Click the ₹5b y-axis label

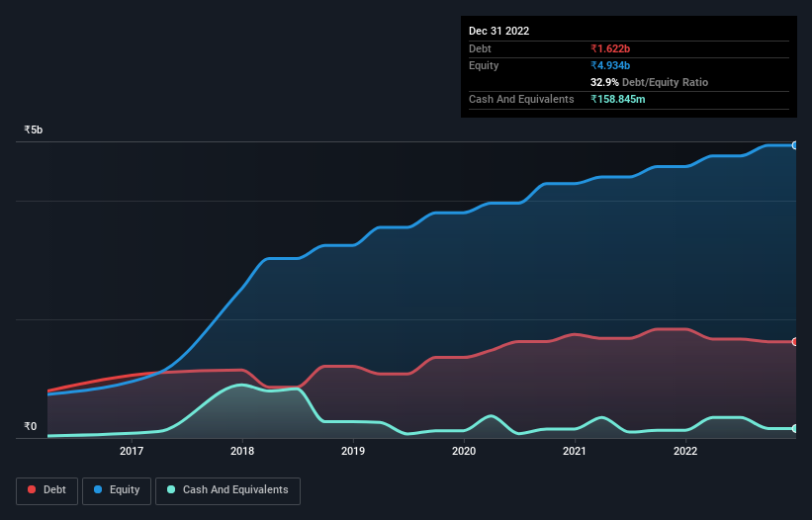coord(34,130)
